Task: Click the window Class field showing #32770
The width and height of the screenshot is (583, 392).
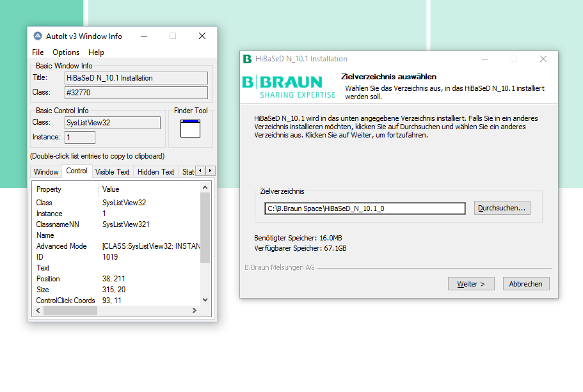Action: pos(136,93)
